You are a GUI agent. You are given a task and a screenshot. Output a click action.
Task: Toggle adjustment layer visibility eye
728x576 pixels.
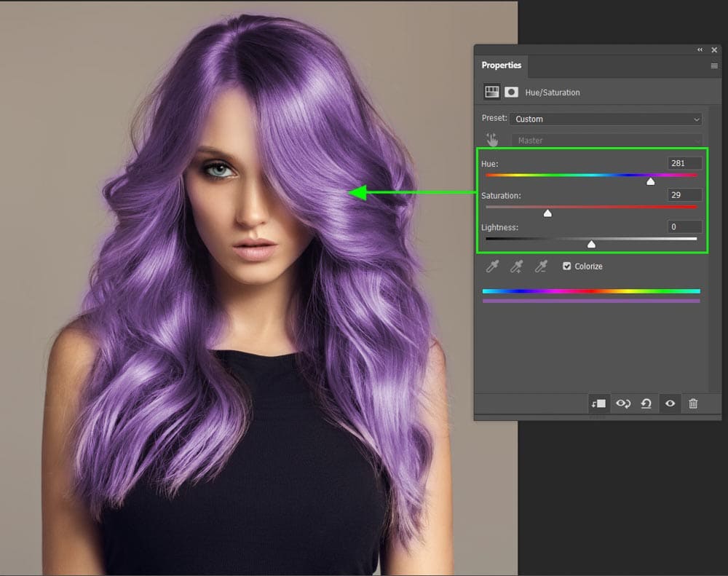pos(670,403)
